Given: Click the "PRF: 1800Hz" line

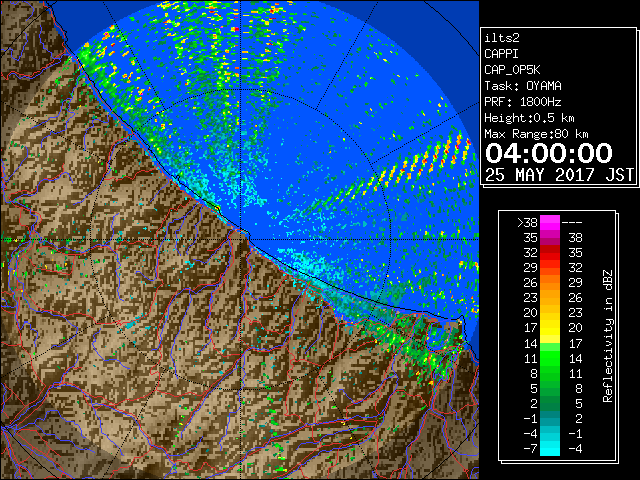Looking at the screenshot, I should [523, 102].
